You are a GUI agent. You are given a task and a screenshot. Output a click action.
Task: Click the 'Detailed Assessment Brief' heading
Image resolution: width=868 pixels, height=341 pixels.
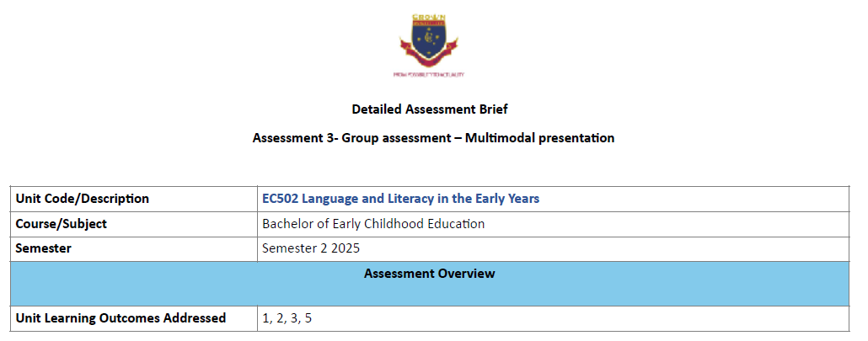pyautogui.click(x=429, y=109)
